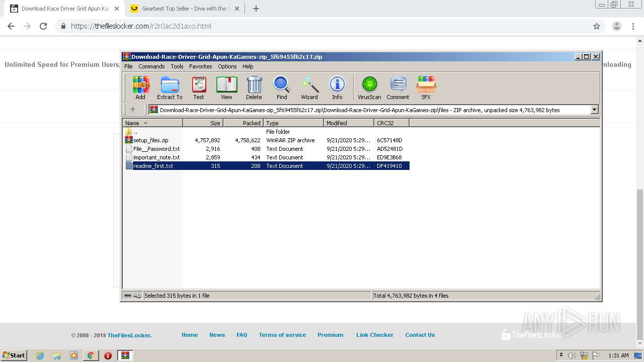Open the Tools menu
Viewport: 644px width, 362px height.
pos(177,66)
